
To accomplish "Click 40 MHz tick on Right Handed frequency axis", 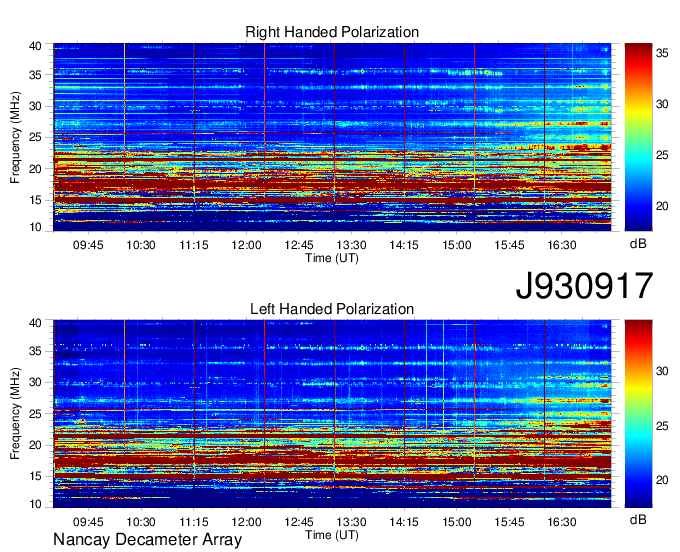I will click(x=35, y=46).
